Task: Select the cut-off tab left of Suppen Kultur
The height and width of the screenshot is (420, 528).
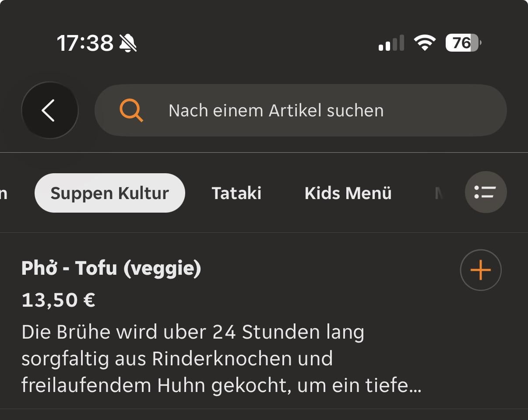Action: tap(4, 193)
